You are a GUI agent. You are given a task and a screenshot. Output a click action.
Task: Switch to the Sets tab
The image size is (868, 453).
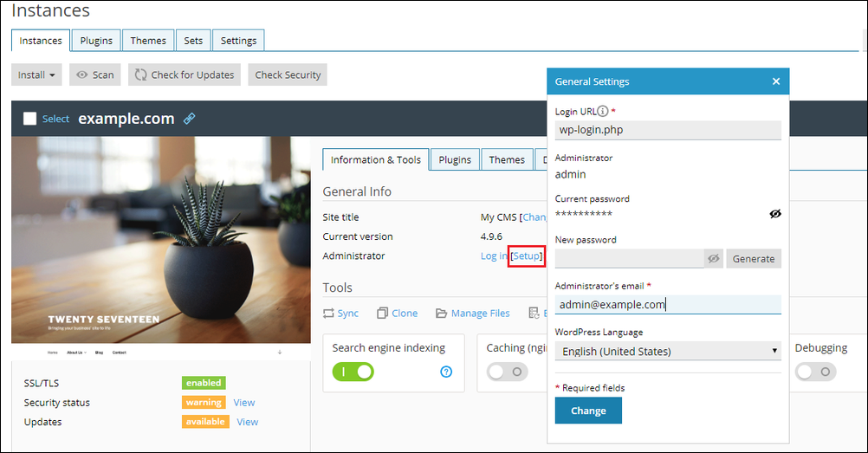pos(193,41)
